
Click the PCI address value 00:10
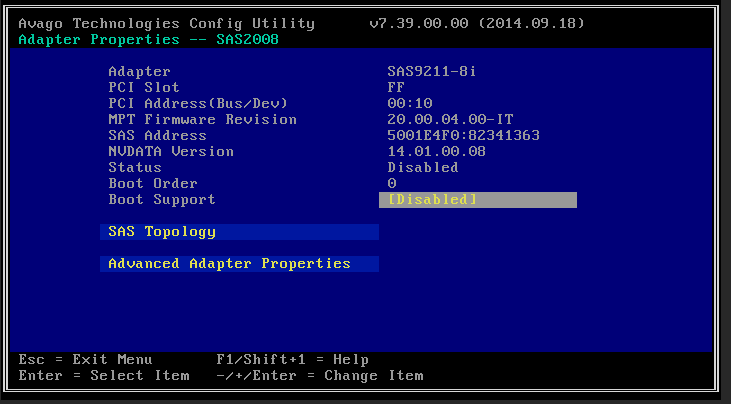pos(410,103)
